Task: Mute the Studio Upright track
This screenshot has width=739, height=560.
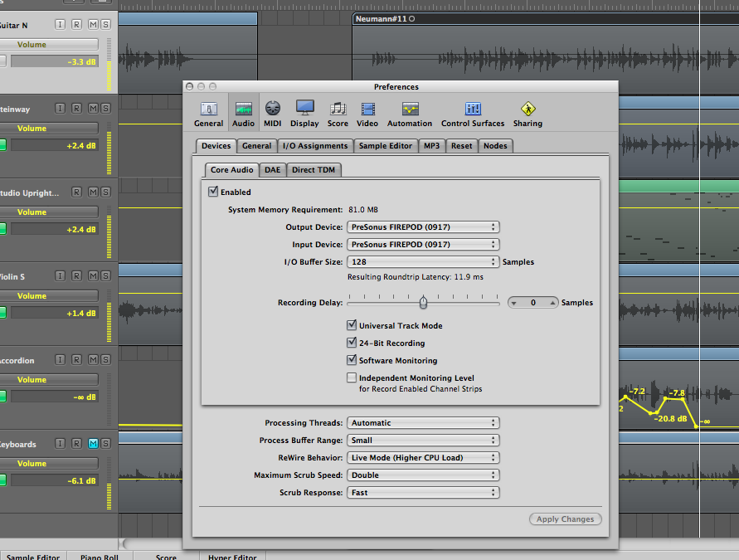Action: [94, 192]
